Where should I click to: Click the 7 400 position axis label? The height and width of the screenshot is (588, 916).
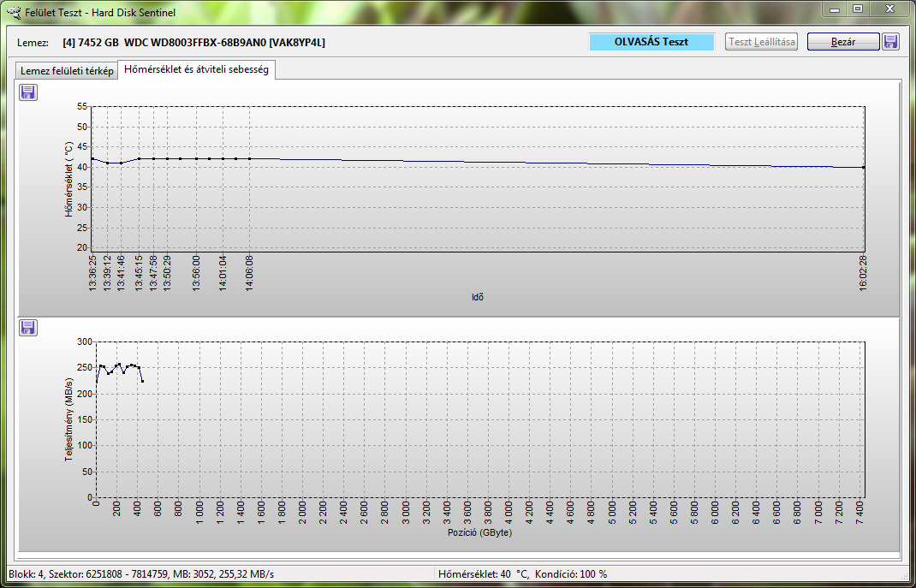click(859, 512)
